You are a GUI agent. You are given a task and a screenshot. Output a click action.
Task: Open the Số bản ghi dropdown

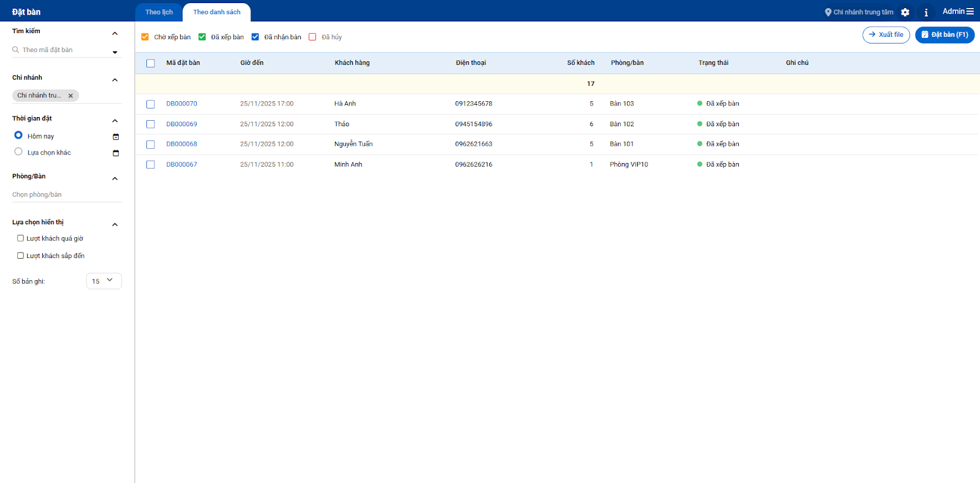(104, 281)
